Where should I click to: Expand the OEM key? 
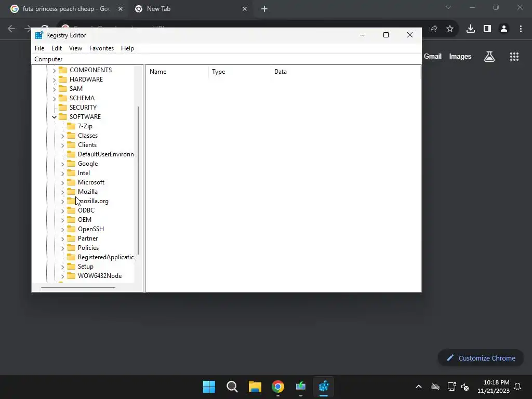click(62, 220)
